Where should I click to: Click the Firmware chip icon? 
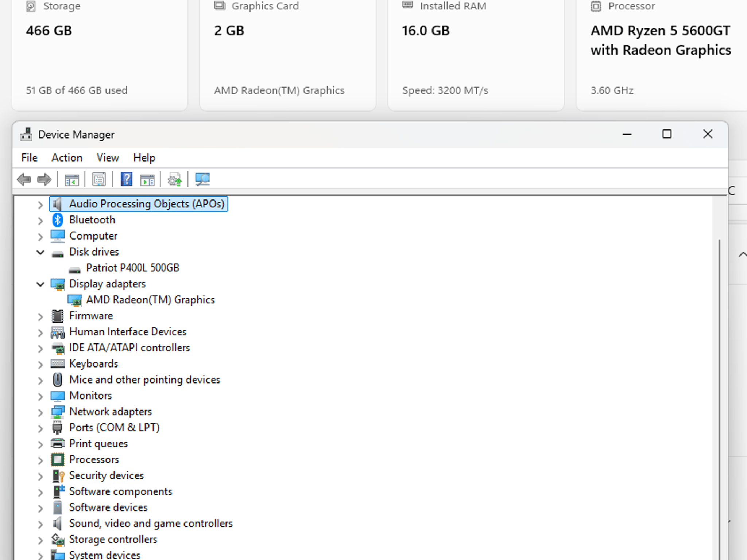58,316
